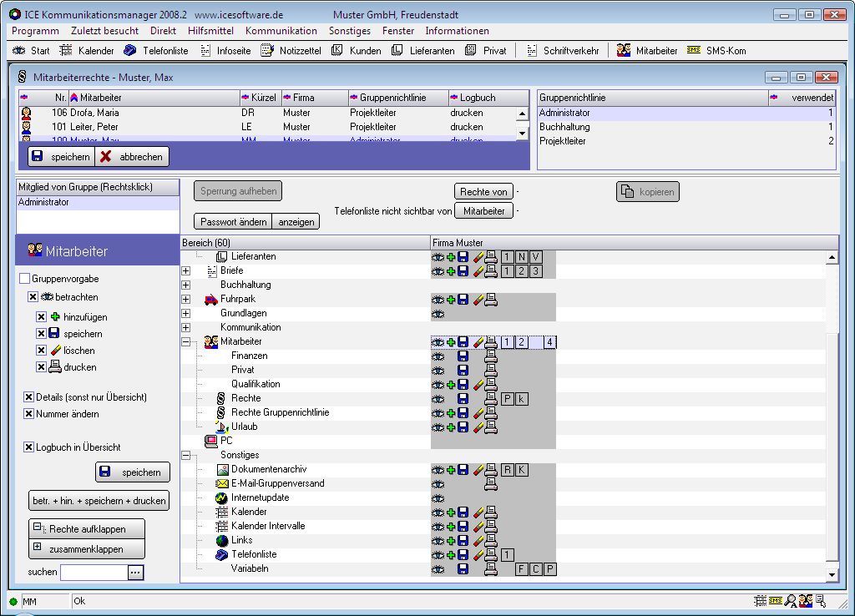855x616 pixels.
Task: Expand the Fuhrpark tree node
Action: pos(186,300)
